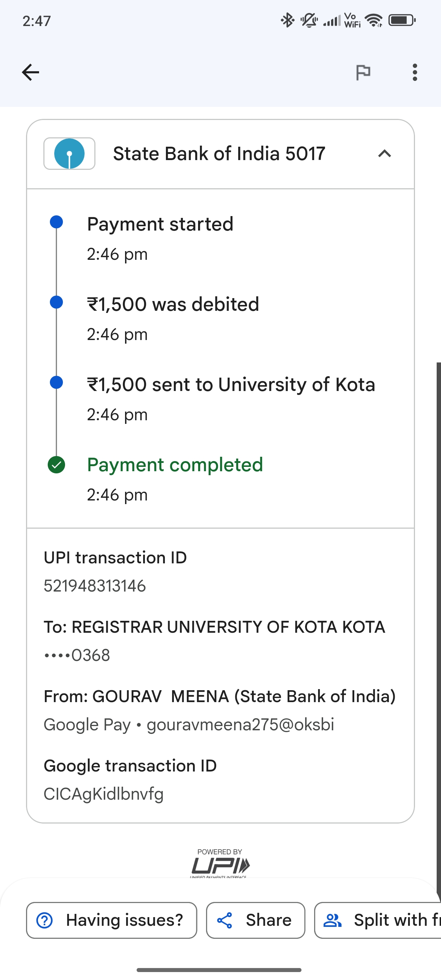
Task: Tap the To: Registrar University of Kota row
Action: pyautogui.click(x=214, y=627)
